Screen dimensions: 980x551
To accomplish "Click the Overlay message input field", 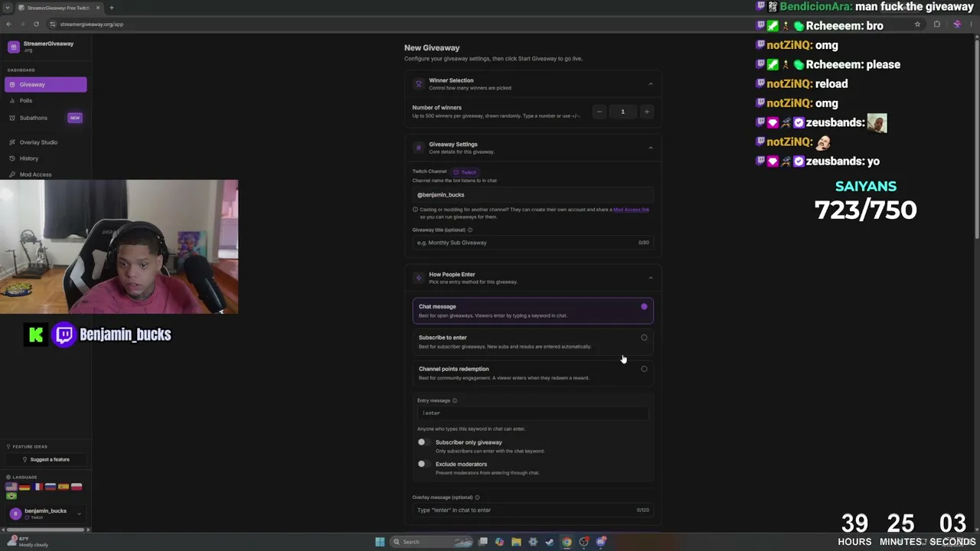I will (x=533, y=510).
